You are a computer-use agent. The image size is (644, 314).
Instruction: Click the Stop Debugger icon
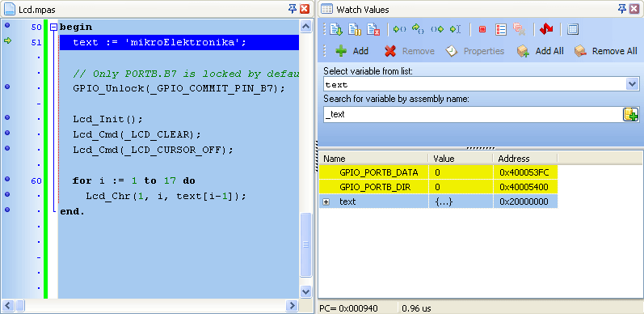tap(373, 29)
